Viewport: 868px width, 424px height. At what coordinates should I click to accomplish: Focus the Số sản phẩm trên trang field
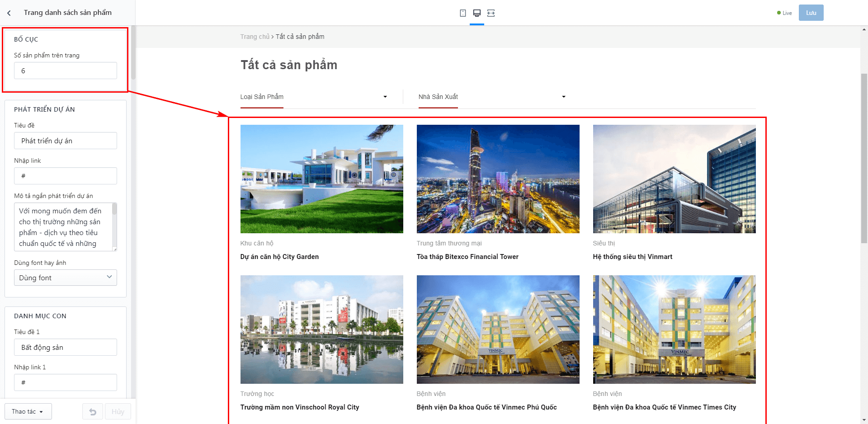click(x=66, y=71)
